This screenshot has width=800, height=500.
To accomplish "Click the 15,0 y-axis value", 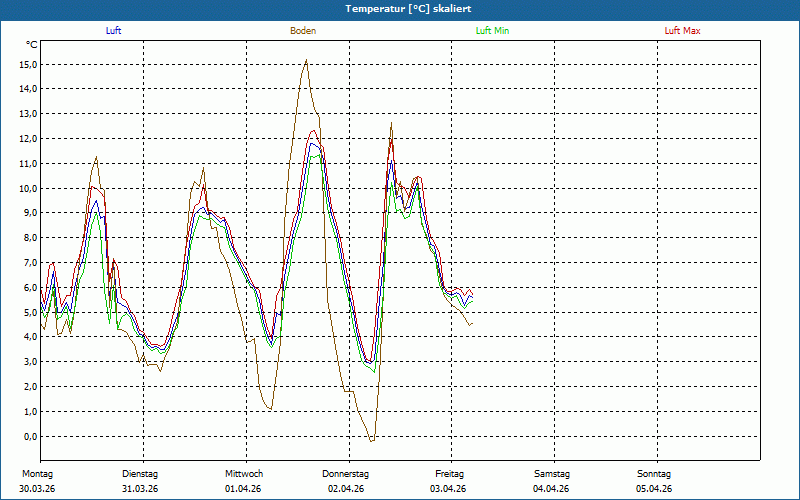I will click(28, 64).
